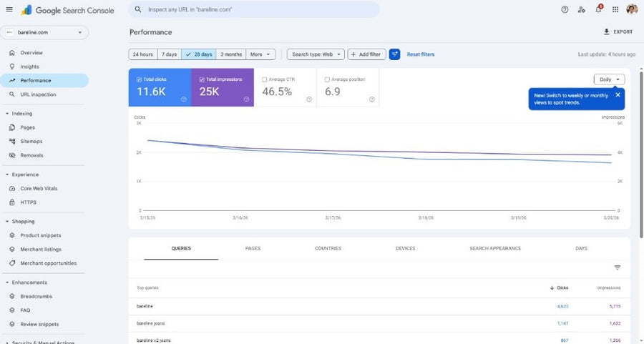This screenshot has height=344, width=644.
Task: Switch to the Pages tab
Action: pyautogui.click(x=253, y=248)
